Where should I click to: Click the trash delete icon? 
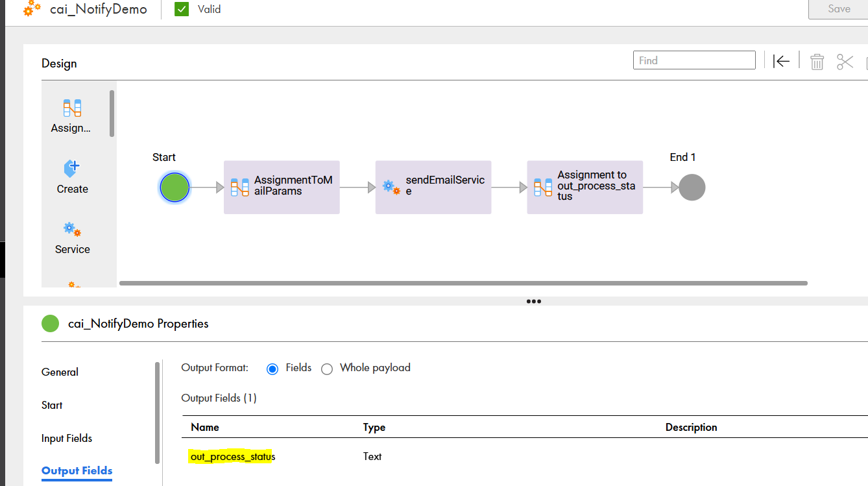(817, 62)
